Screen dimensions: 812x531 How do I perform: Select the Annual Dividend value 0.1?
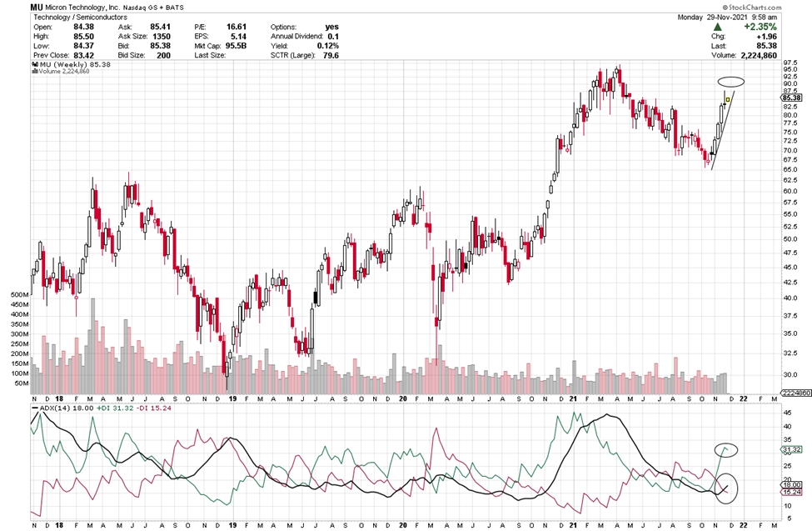click(x=333, y=37)
